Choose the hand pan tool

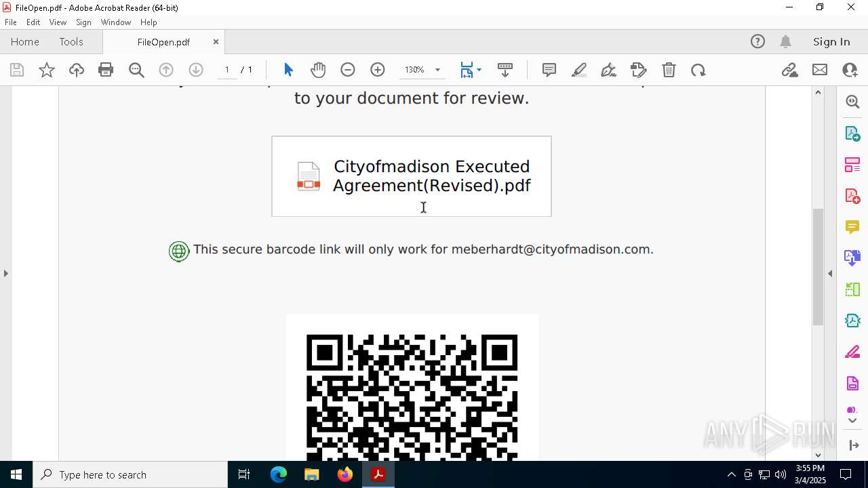point(318,70)
